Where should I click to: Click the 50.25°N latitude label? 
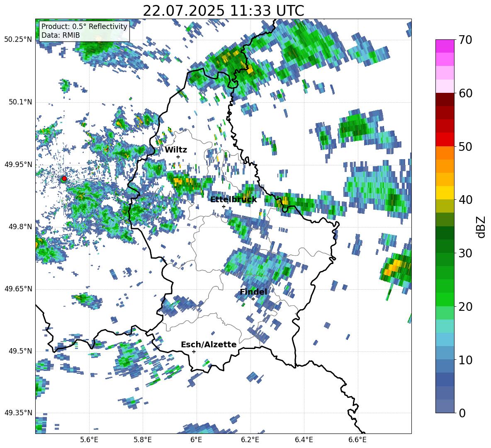tap(18, 40)
